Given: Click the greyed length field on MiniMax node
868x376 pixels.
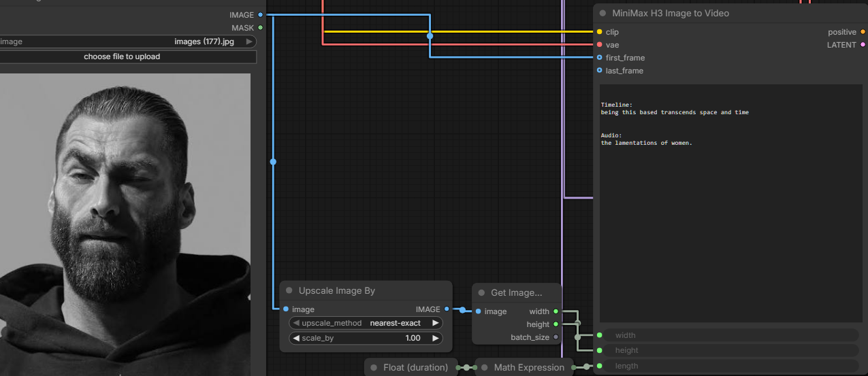Looking at the screenshot, I should click(732, 366).
